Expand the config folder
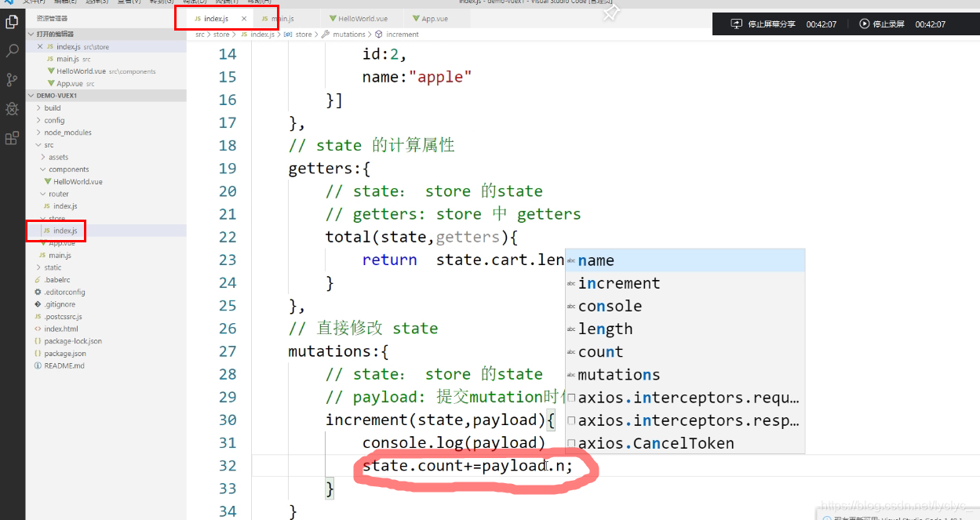 point(54,120)
